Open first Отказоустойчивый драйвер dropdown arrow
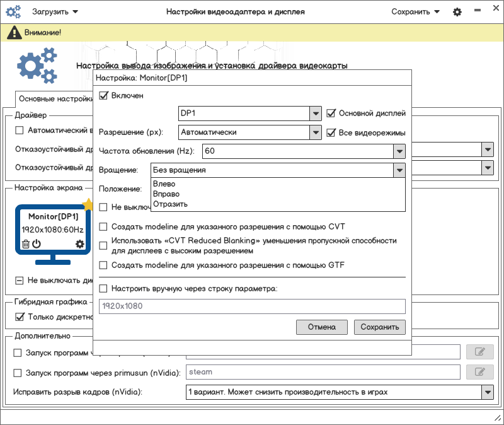Image resolution: width=504 pixels, height=425 pixels. pos(488,149)
